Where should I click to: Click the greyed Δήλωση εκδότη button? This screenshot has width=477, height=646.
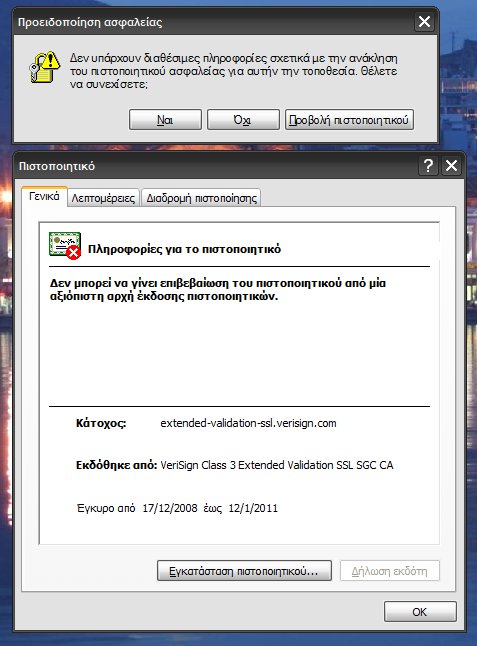390,571
